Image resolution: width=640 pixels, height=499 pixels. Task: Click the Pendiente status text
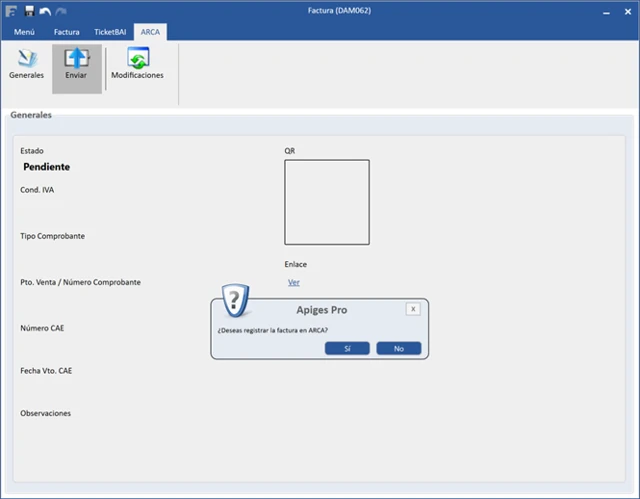tap(46, 167)
